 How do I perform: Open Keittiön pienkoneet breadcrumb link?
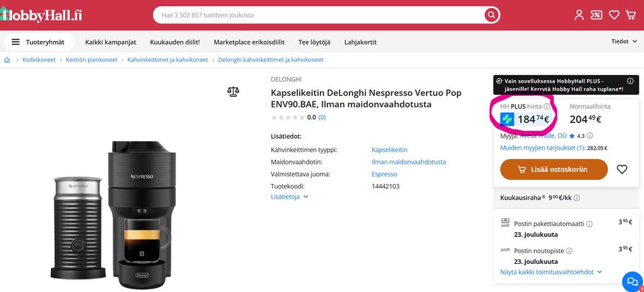[92, 60]
